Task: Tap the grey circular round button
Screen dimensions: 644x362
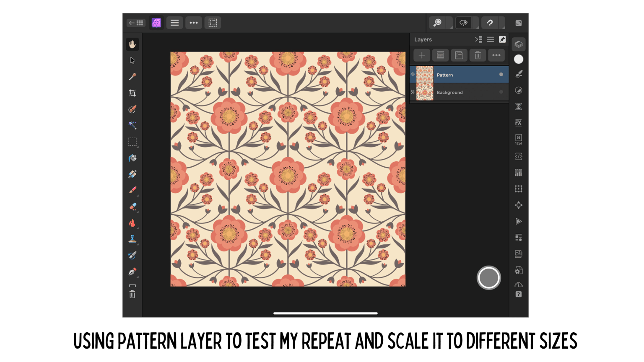Action: click(x=489, y=278)
